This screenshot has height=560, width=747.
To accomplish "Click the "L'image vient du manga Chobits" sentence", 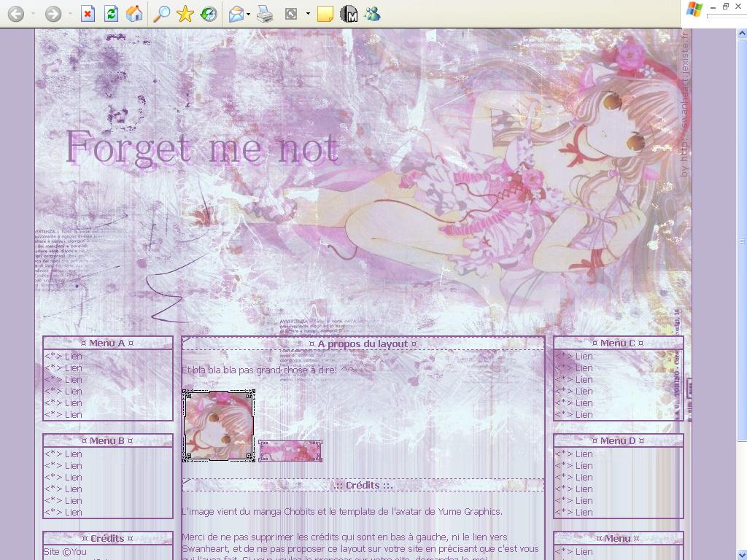I will 342,511.
